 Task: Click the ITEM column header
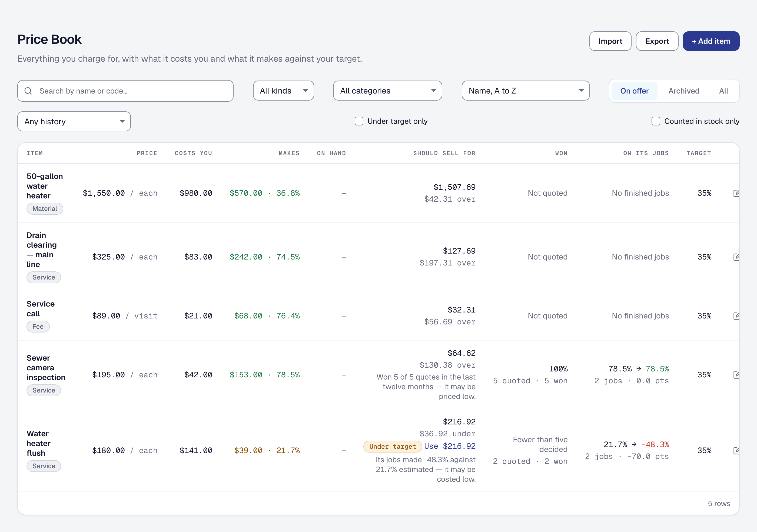point(35,153)
